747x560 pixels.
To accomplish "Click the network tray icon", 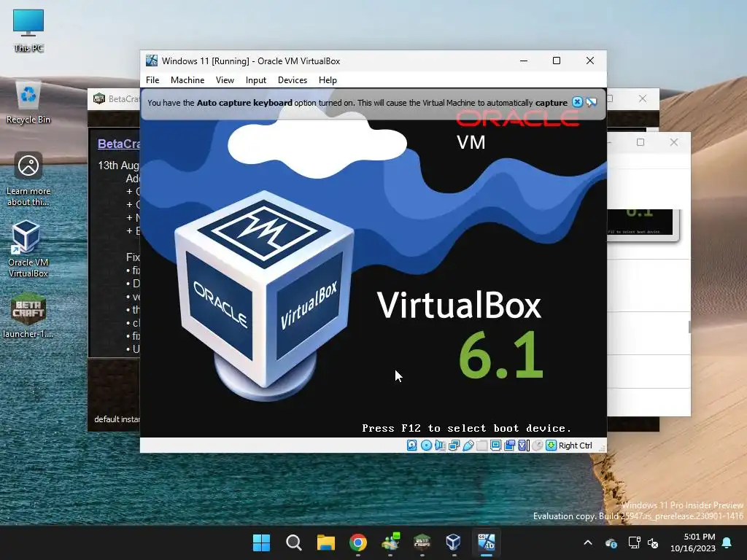I will (634, 542).
